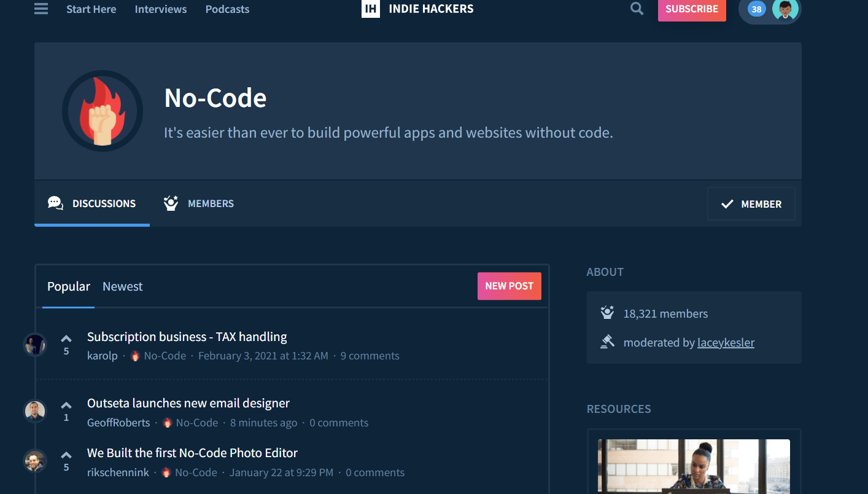Screen dimensions: 868x494
Task: Click the members icon in About panel
Action: click(x=607, y=313)
